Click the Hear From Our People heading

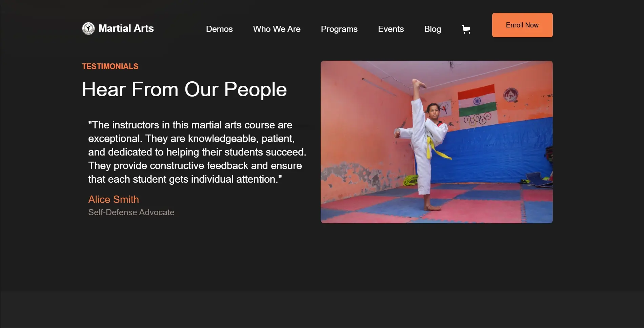pos(184,89)
